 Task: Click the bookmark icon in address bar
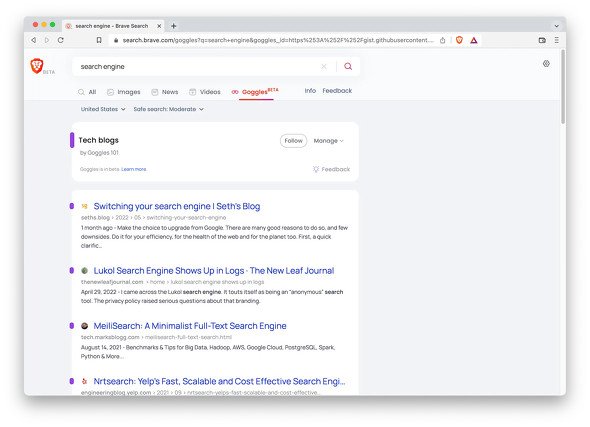point(99,40)
